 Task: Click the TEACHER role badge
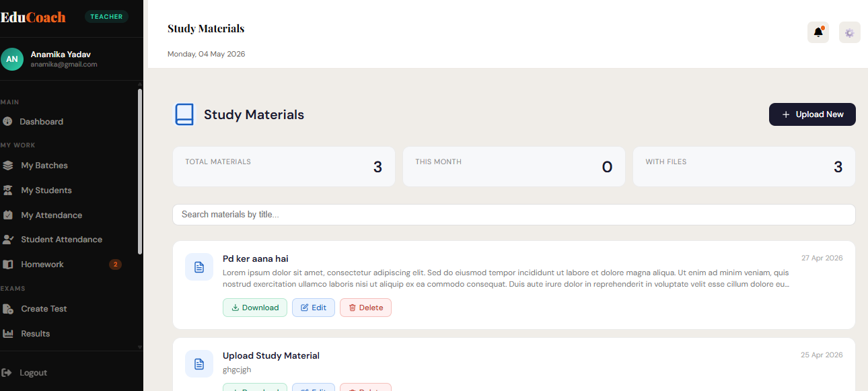[x=106, y=17]
